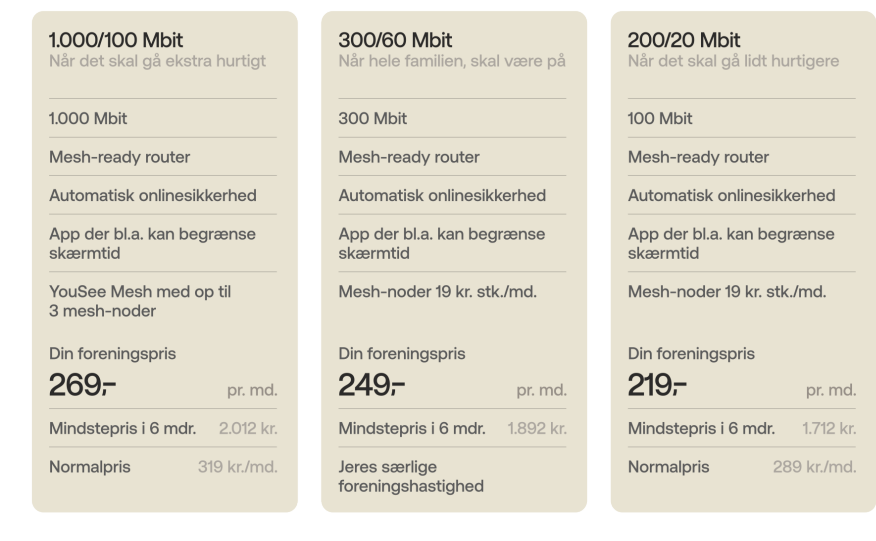The width and height of the screenshot is (876, 541).
Task: Click the 249,- price in middle card
Action: pos(372,385)
